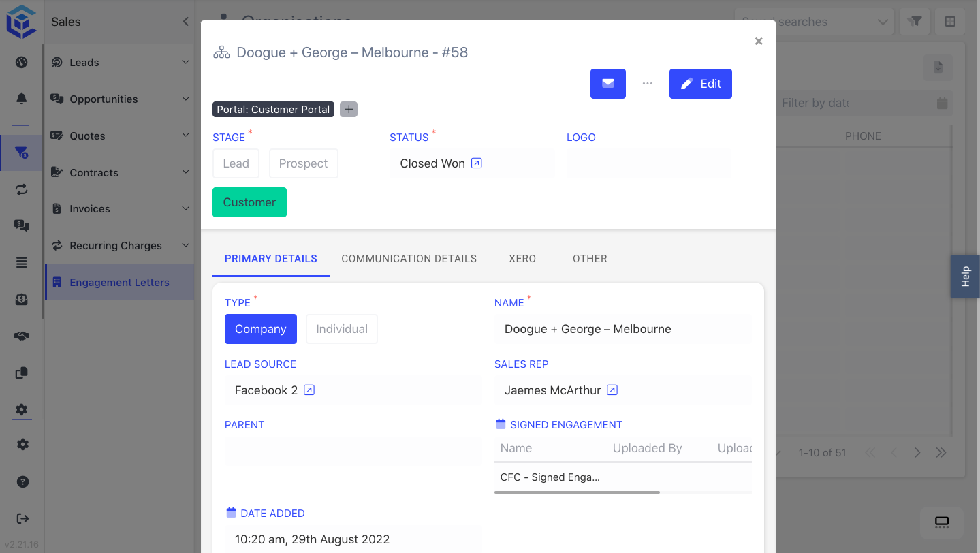980x553 pixels.
Task: Go to last page double arrow
Action: [941, 452]
